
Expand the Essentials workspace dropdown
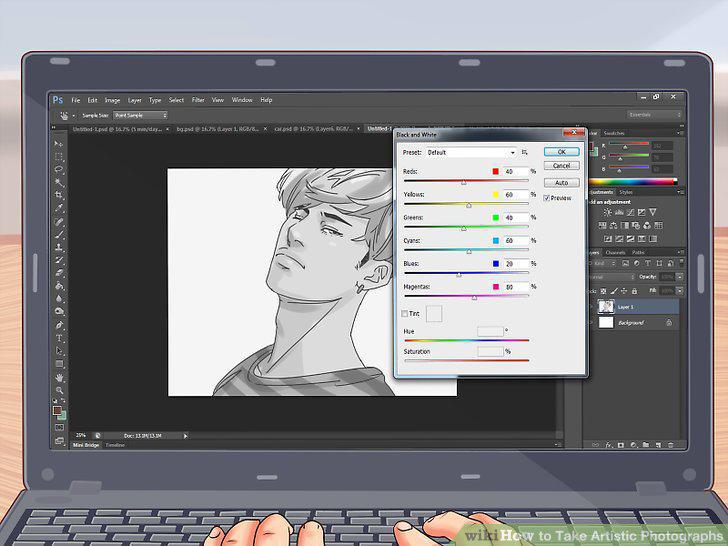pos(654,115)
